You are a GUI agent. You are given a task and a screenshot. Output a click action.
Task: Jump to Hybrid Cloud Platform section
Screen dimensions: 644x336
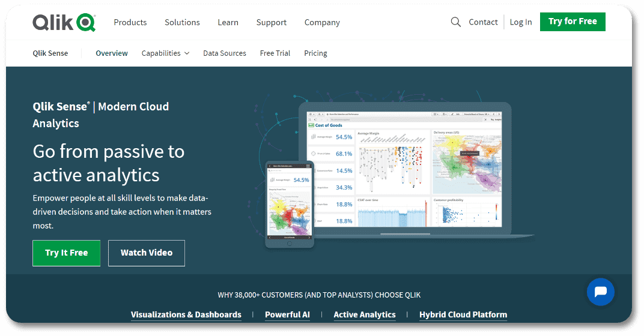[463, 314]
